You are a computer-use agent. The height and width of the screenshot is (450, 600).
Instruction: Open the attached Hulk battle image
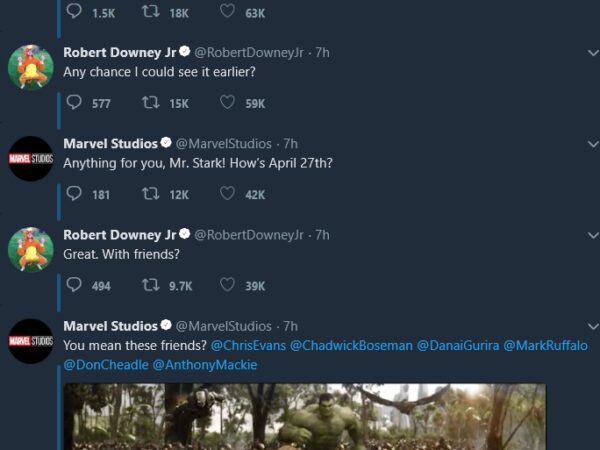[x=305, y=417]
